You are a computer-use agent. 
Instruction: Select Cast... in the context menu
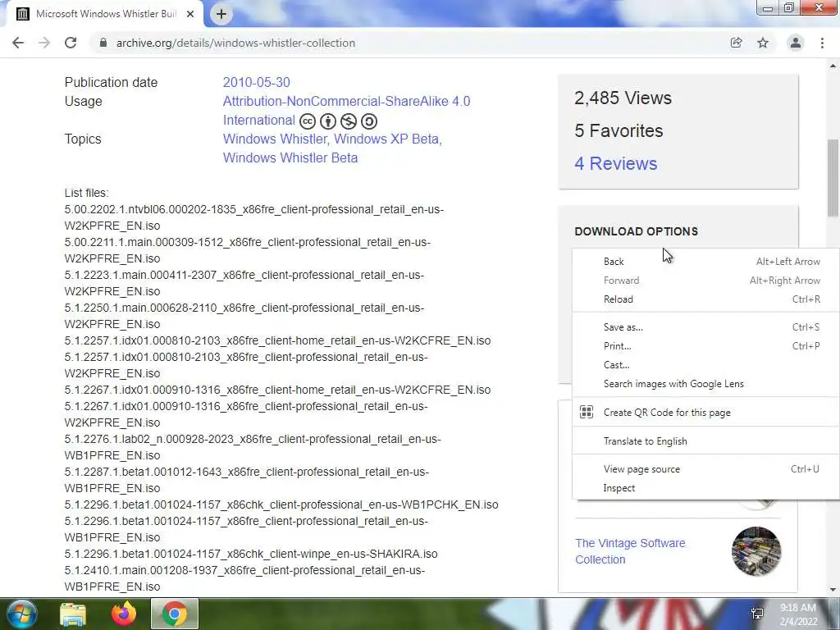tap(705, 365)
